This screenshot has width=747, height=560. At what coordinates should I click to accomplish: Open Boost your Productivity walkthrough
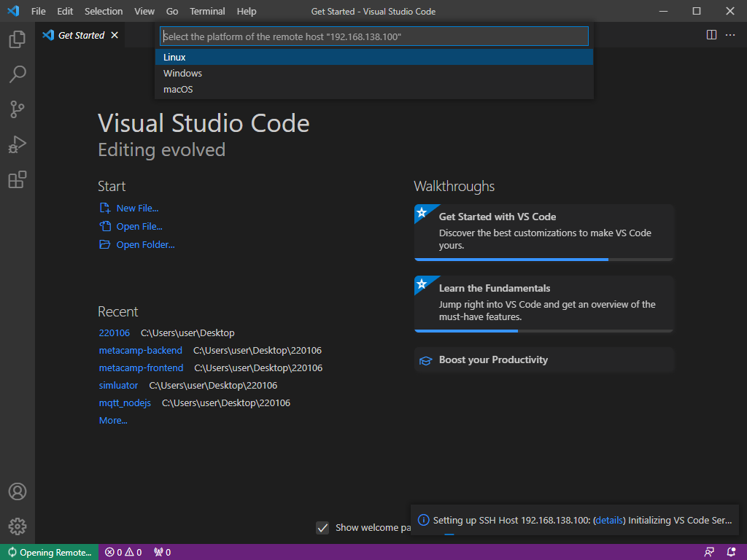coord(543,359)
